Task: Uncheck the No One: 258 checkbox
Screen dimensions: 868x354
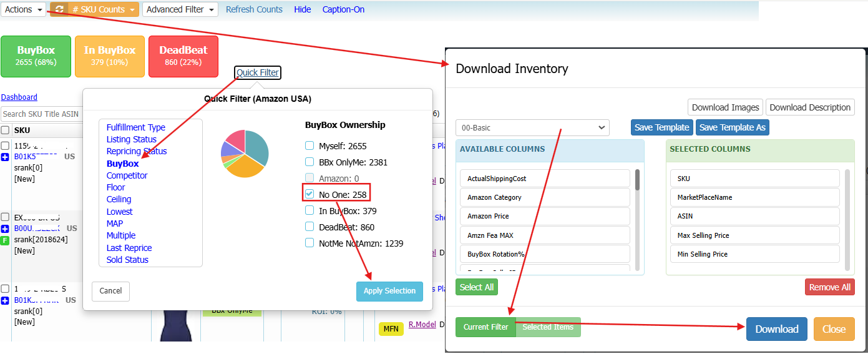Action: tap(310, 194)
